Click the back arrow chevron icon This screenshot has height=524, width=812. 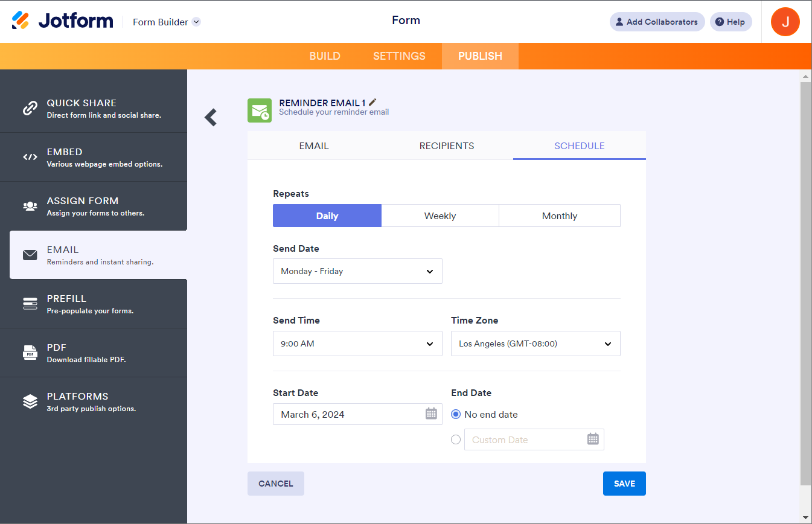(x=210, y=117)
